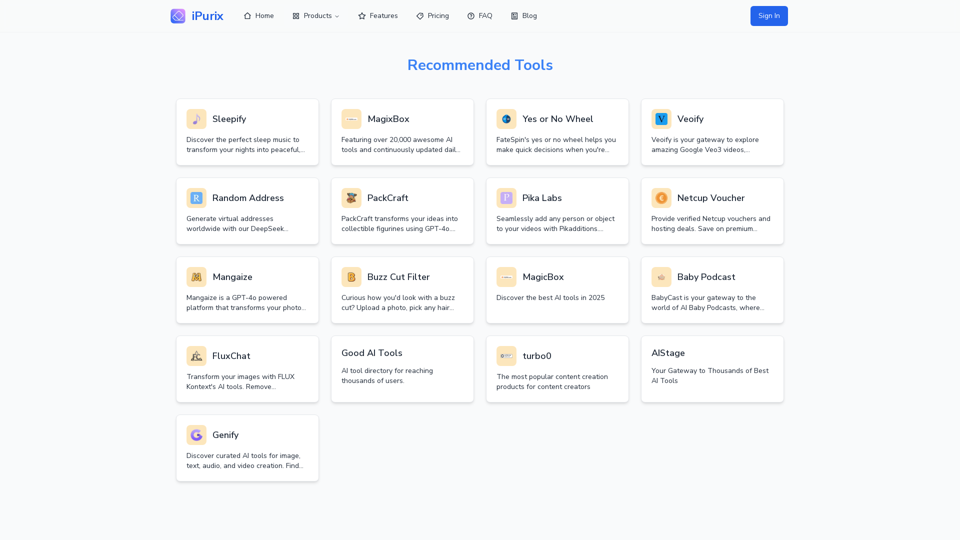Click the MagixBox card icon
960x540 pixels.
pos(351,119)
